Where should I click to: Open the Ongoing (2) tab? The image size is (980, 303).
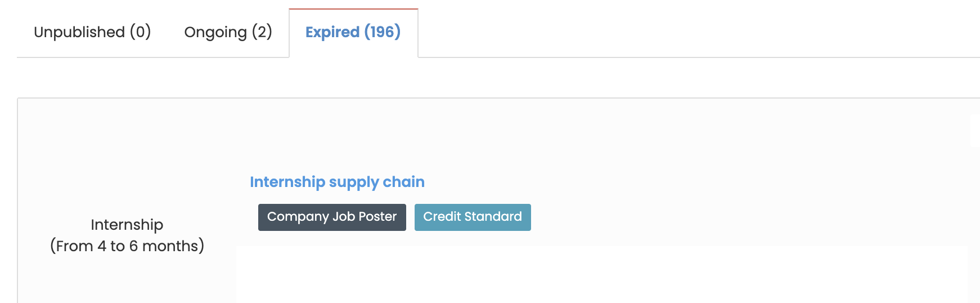pos(228,32)
